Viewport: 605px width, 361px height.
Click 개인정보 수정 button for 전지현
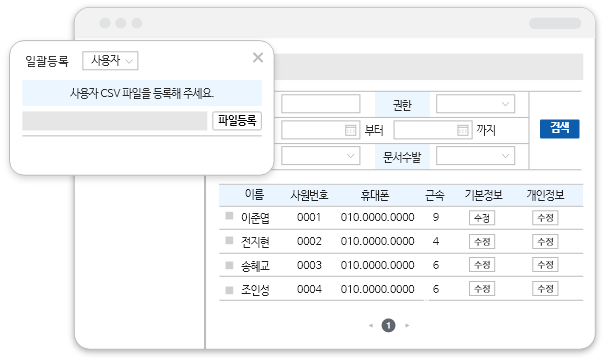(x=545, y=242)
